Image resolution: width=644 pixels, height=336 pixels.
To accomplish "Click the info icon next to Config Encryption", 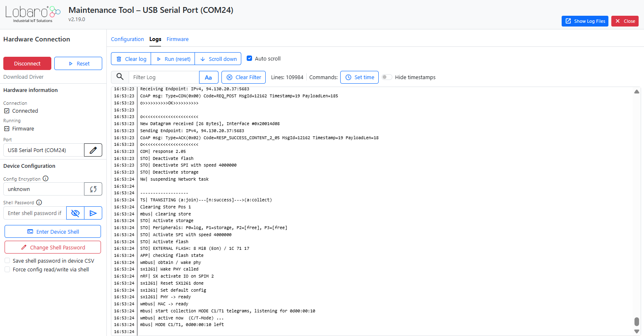I will coord(46,179).
